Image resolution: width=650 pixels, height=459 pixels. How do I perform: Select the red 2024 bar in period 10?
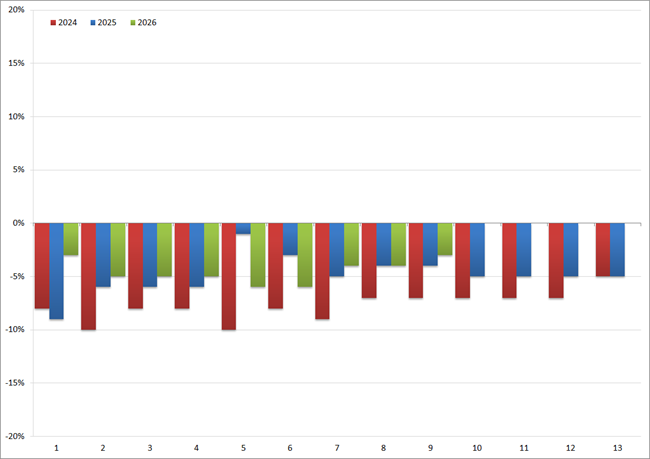(463, 260)
